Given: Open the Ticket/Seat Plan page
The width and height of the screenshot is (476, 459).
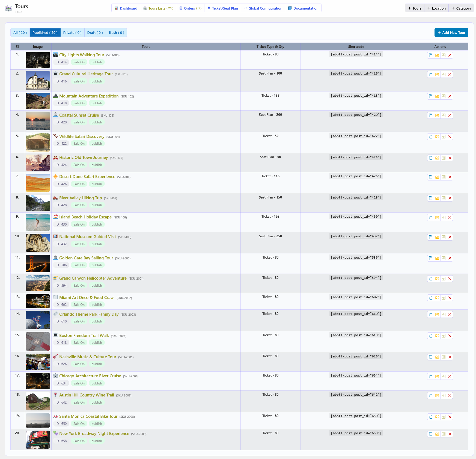Looking at the screenshot, I should pyautogui.click(x=222, y=8).
